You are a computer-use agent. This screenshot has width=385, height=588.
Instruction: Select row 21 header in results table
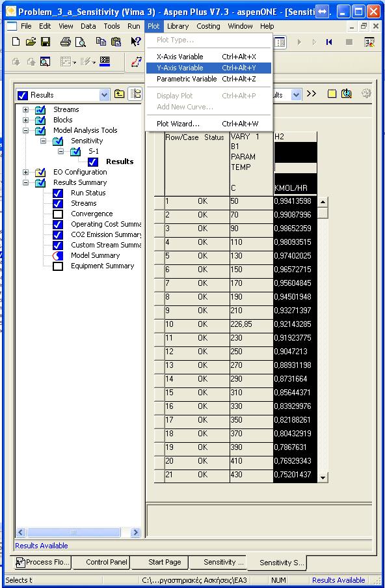159,475
